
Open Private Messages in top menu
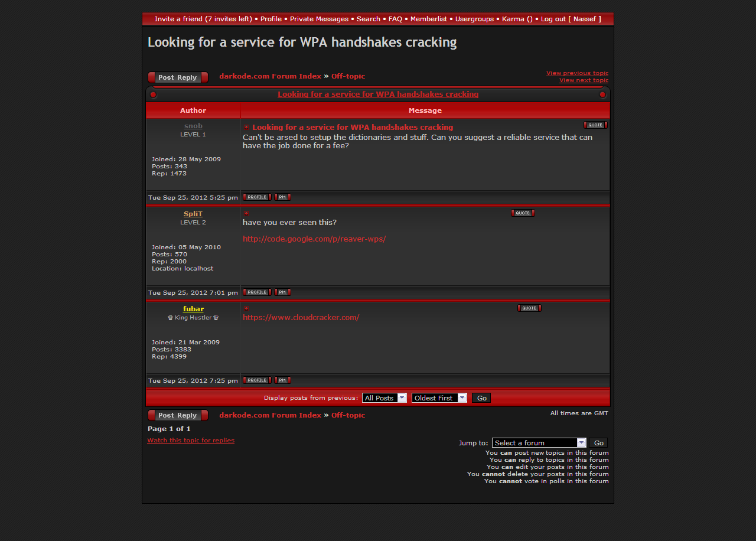coord(319,19)
